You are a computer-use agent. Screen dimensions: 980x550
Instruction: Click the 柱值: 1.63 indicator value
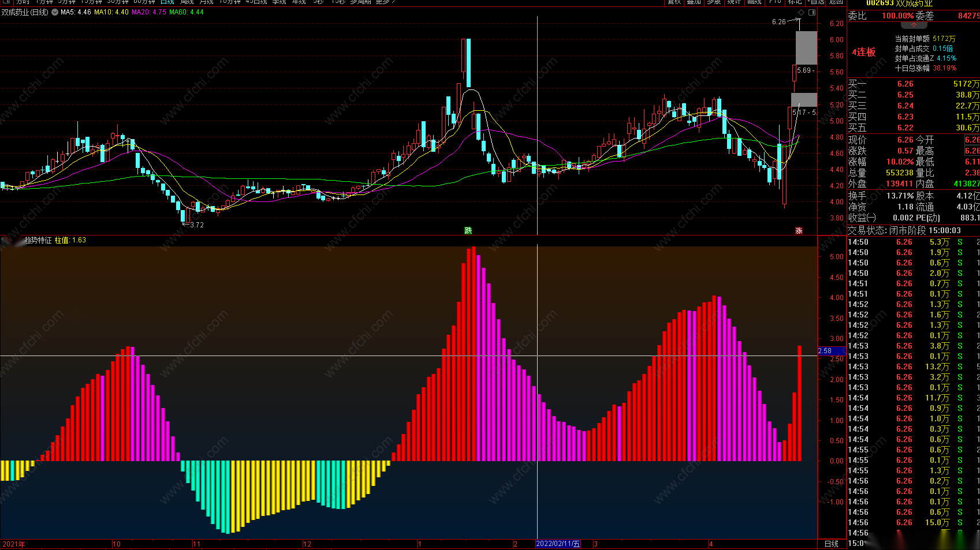[70, 240]
